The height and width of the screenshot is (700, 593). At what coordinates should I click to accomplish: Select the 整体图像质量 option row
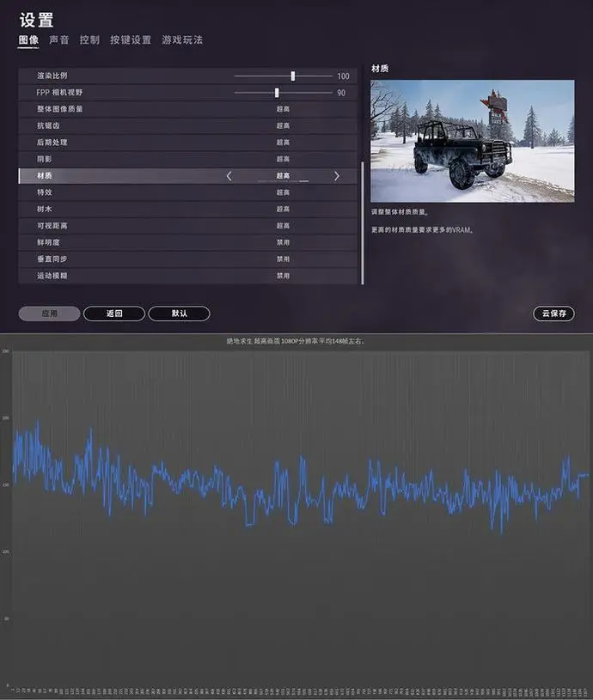click(187, 109)
